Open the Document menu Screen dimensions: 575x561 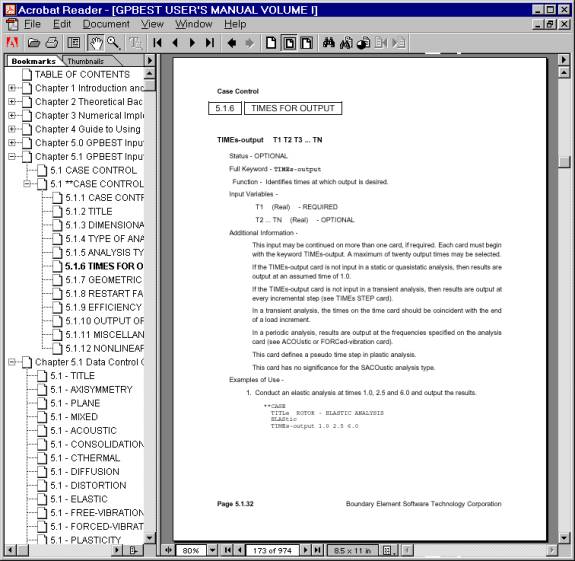(x=106, y=24)
